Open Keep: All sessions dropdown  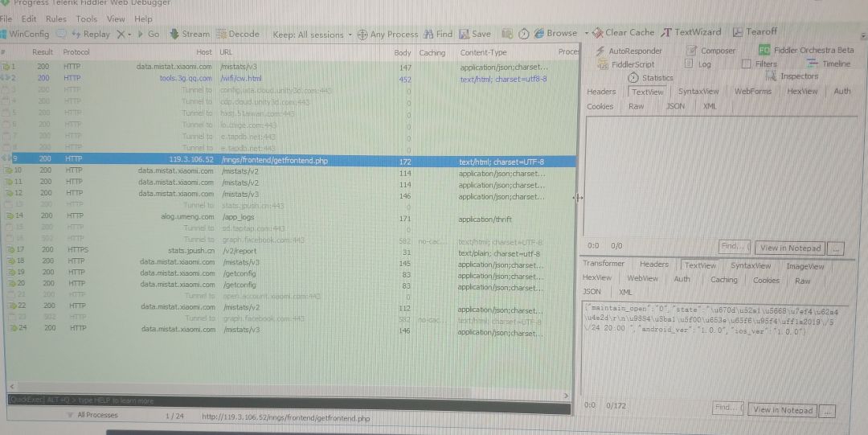click(x=312, y=35)
